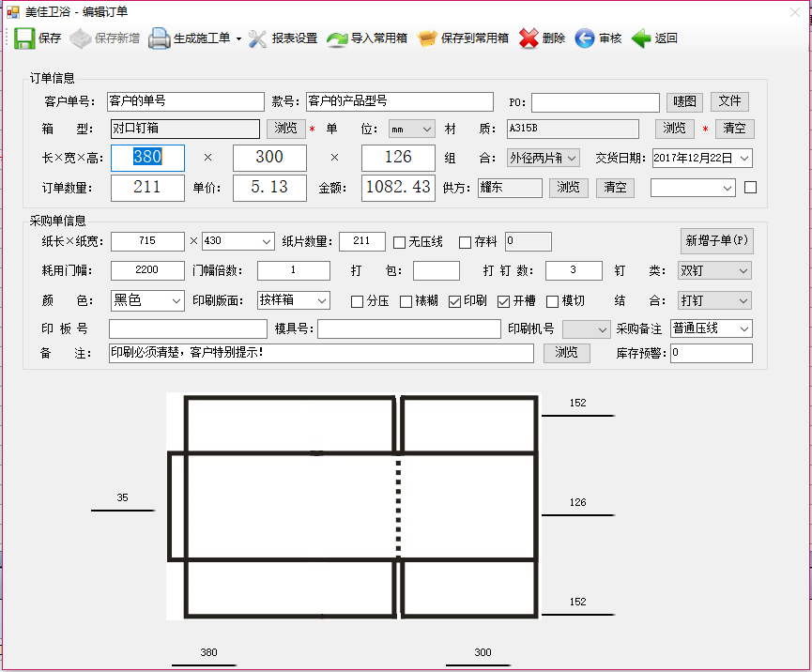Enable the 存料 checkbox
Image resolution: width=812 pixels, height=672 pixels.
465,242
